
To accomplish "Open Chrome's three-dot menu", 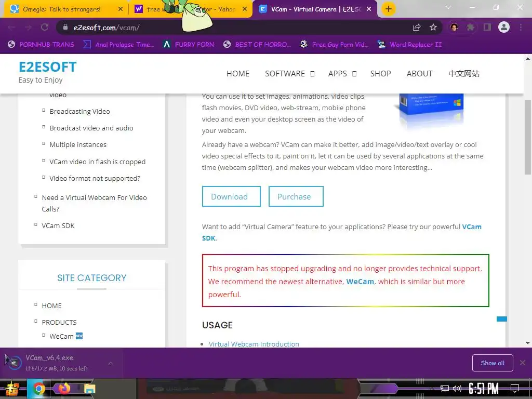I will click(x=521, y=27).
